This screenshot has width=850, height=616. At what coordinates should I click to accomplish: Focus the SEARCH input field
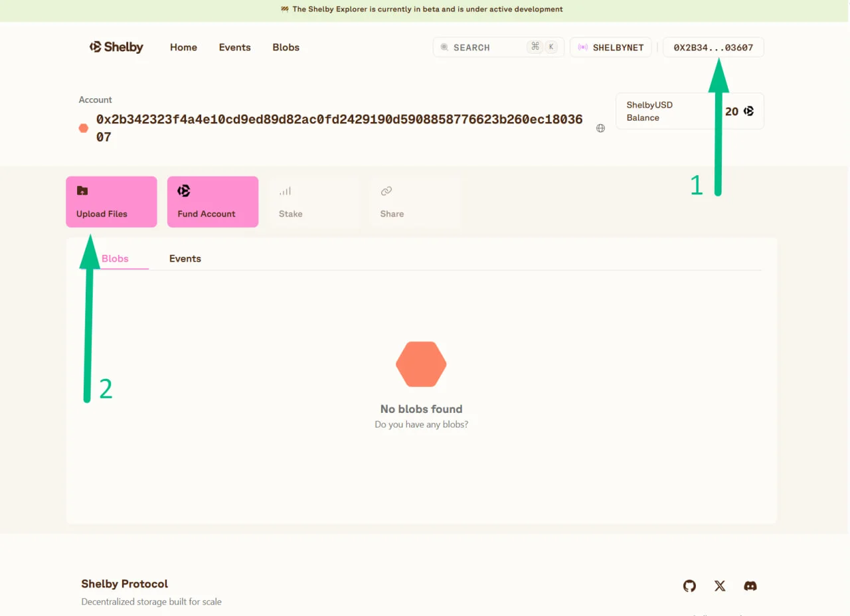click(499, 47)
